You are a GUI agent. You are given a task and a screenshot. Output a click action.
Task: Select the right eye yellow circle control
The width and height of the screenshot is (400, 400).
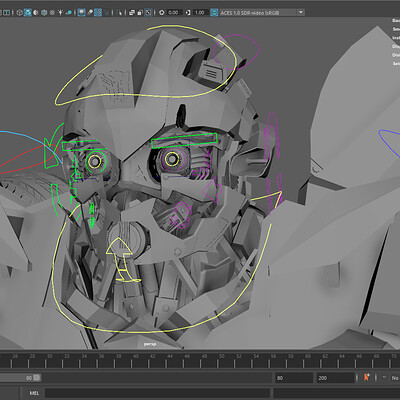click(172, 159)
